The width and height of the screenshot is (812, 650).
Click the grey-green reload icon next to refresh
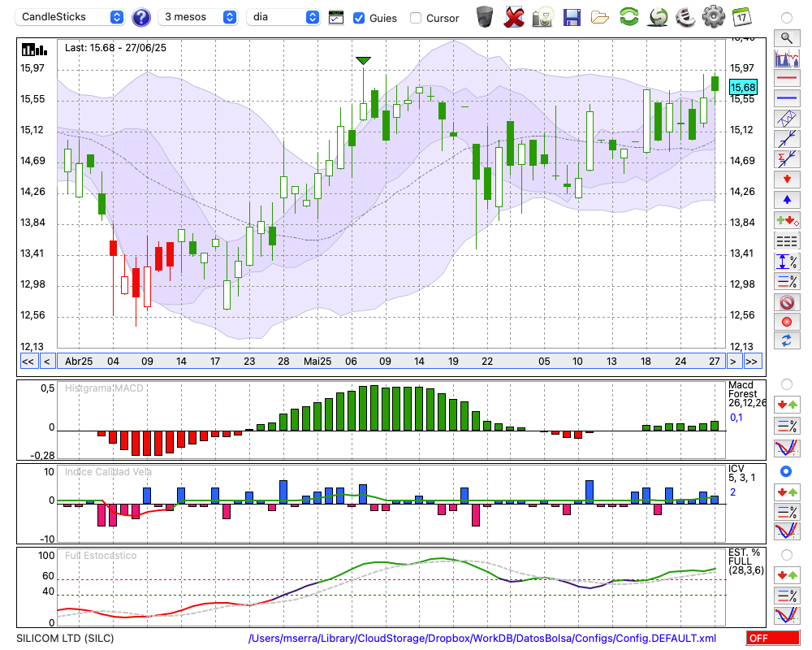point(658,16)
